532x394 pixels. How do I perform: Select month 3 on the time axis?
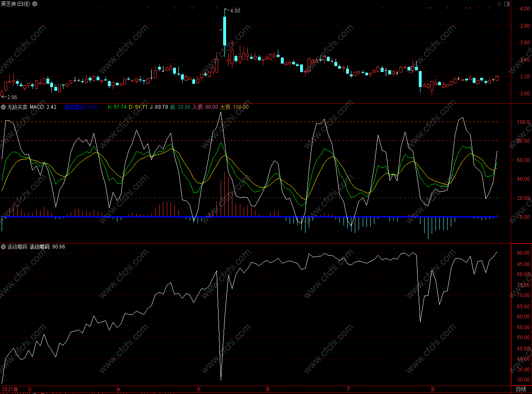point(30,389)
